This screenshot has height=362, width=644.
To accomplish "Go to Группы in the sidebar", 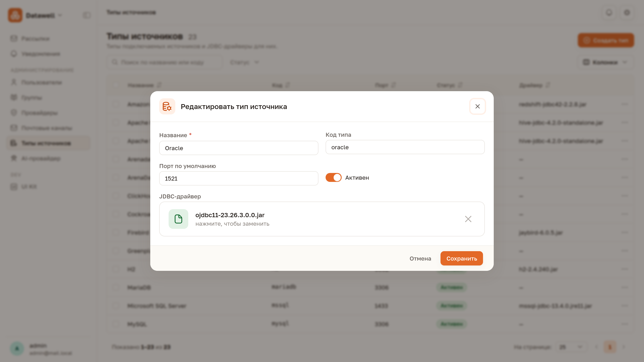I will pos(48,98).
